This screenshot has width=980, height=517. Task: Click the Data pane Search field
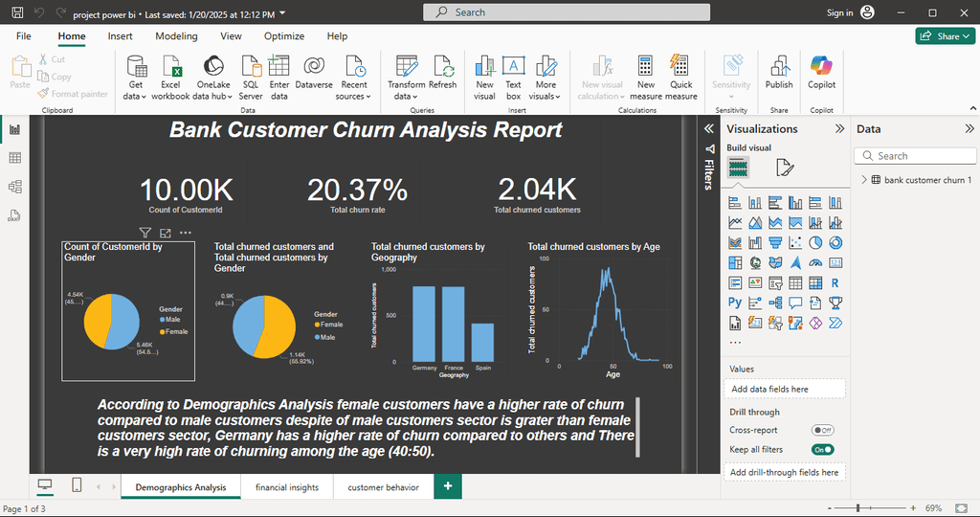(915, 156)
